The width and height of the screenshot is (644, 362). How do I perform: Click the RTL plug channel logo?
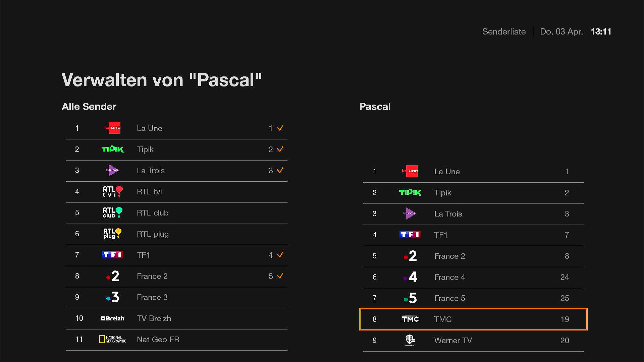pyautogui.click(x=112, y=234)
